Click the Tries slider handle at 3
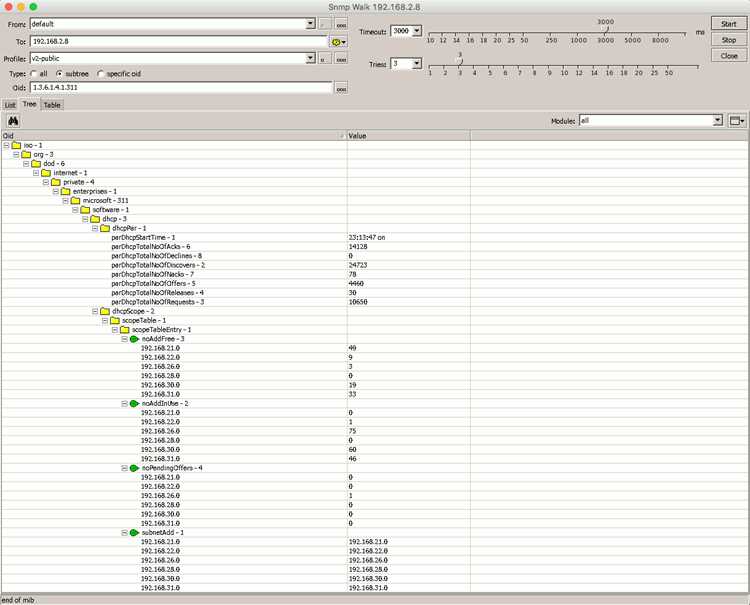 coord(460,61)
